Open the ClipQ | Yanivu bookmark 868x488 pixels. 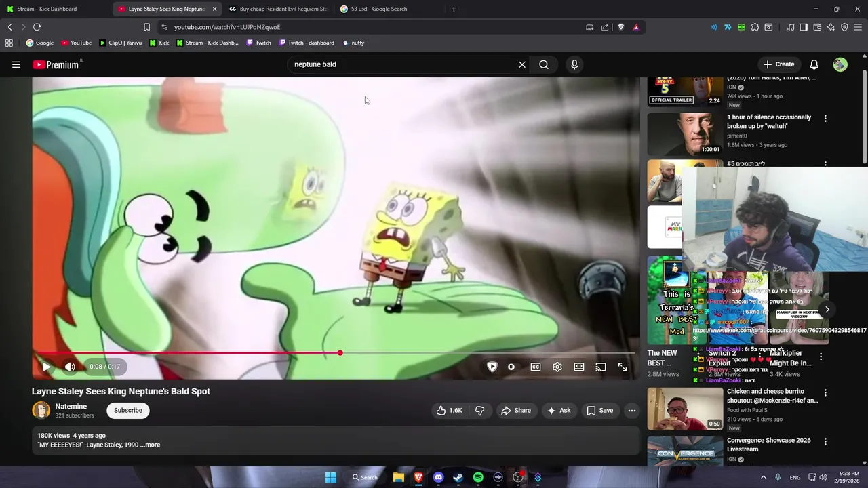point(120,43)
